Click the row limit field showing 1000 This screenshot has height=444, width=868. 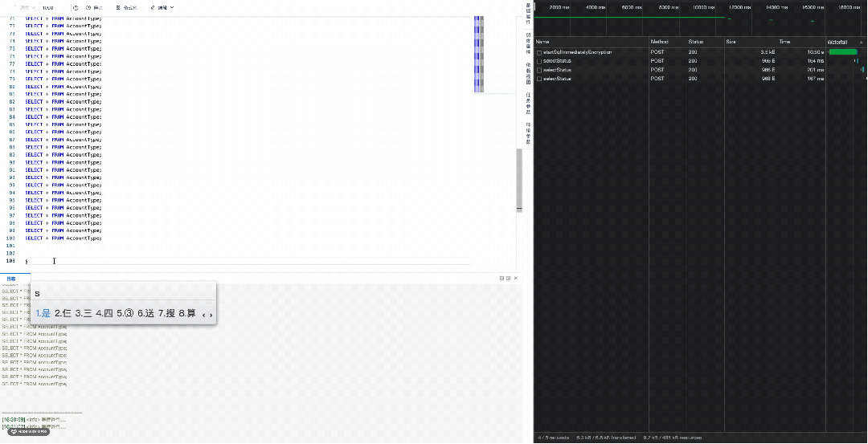(55, 8)
